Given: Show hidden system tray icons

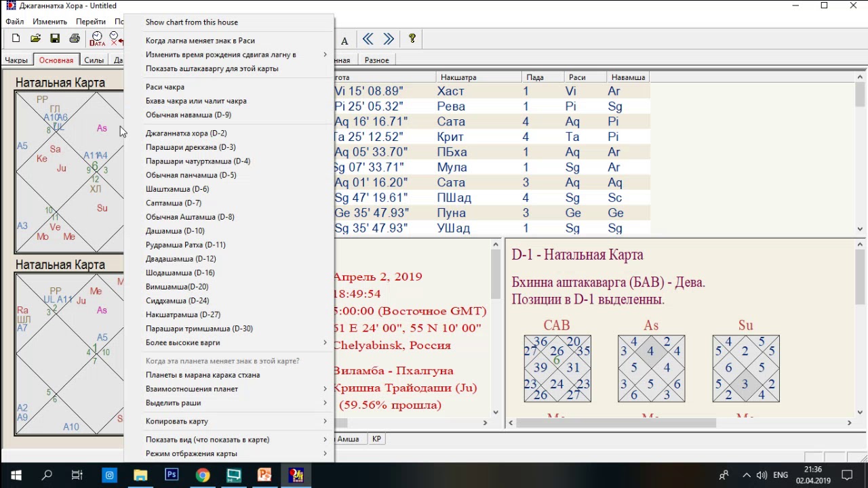Looking at the screenshot, I should coord(747,475).
